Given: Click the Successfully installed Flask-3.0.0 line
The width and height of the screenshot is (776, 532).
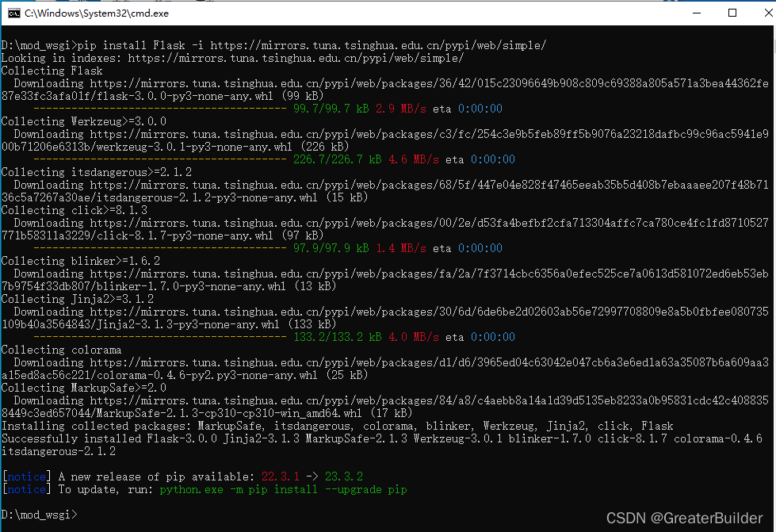Looking at the screenshot, I should (x=380, y=438).
